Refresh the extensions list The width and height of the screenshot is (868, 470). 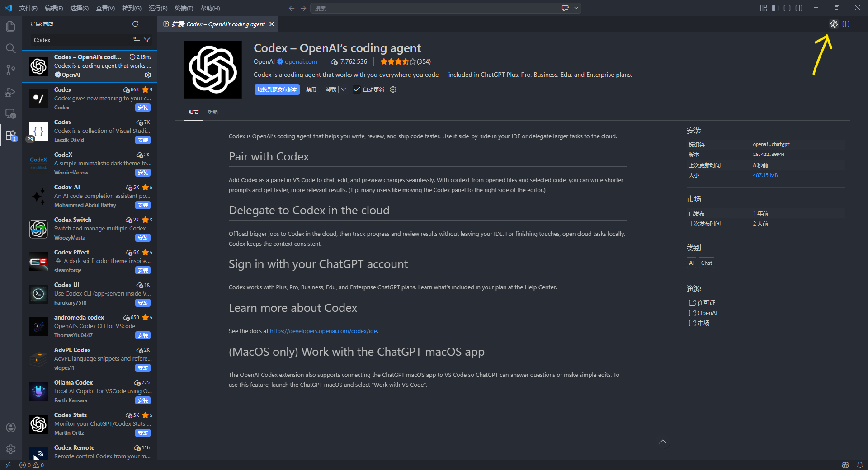coord(135,24)
